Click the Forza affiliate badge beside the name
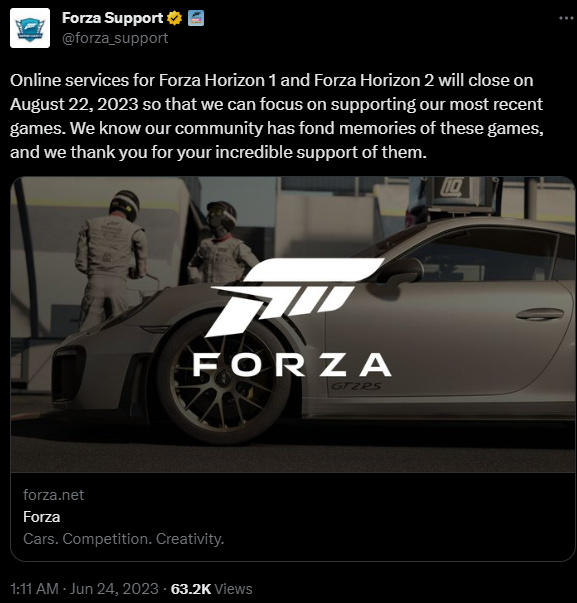The height and width of the screenshot is (603, 577). (x=196, y=18)
